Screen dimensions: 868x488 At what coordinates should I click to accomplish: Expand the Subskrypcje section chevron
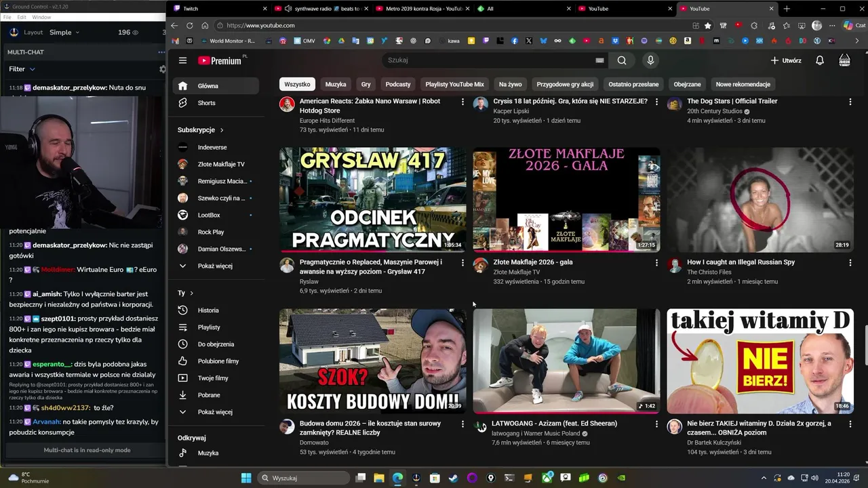[x=221, y=130]
